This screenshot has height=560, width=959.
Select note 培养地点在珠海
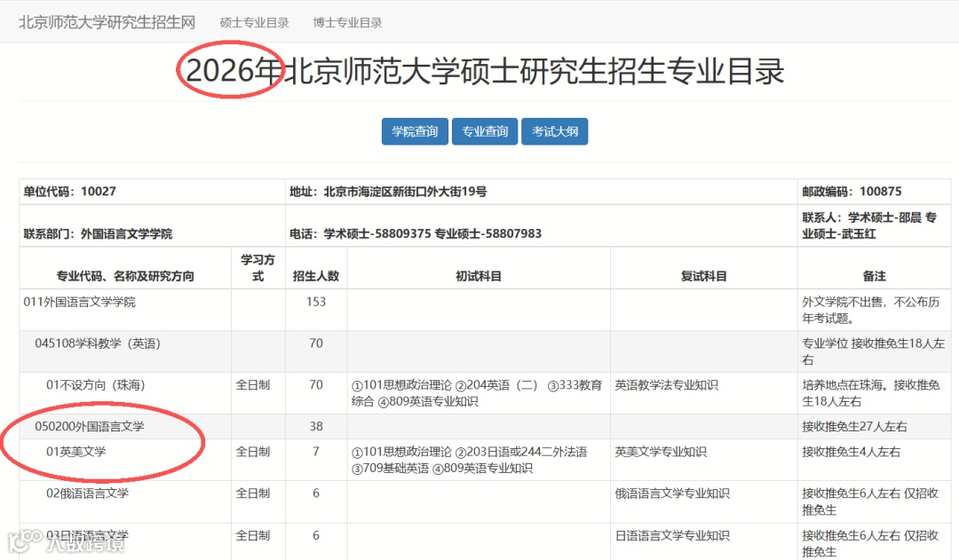coord(871,393)
